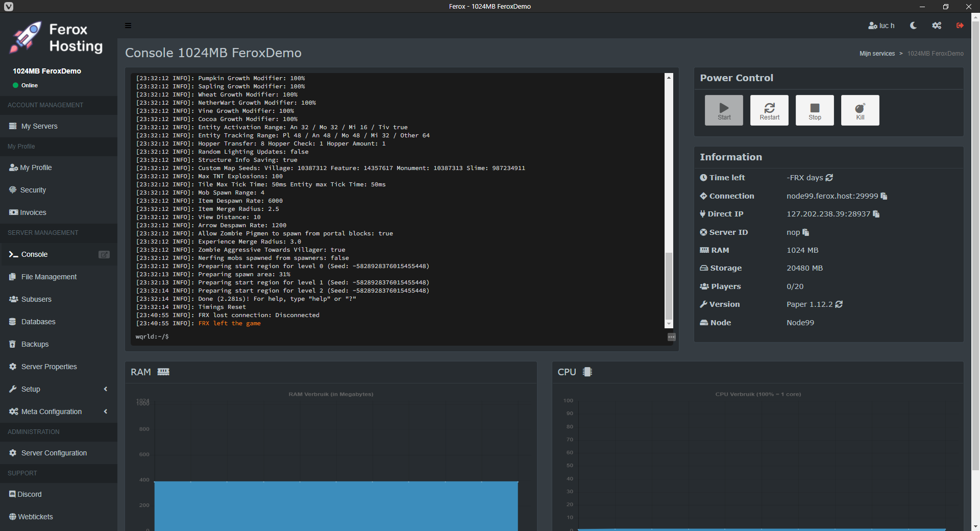The width and height of the screenshot is (980, 531).
Task: Click the console scrollbar thumb
Action: [669, 285]
